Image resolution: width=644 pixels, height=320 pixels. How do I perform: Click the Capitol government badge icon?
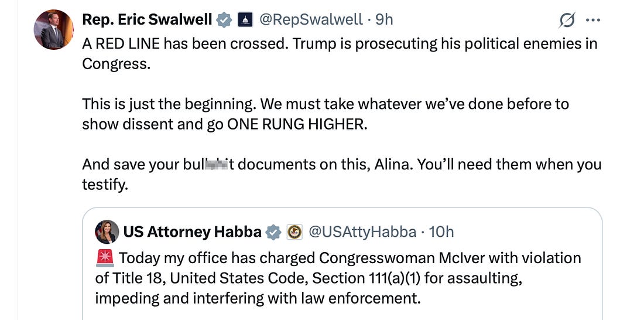(245, 20)
